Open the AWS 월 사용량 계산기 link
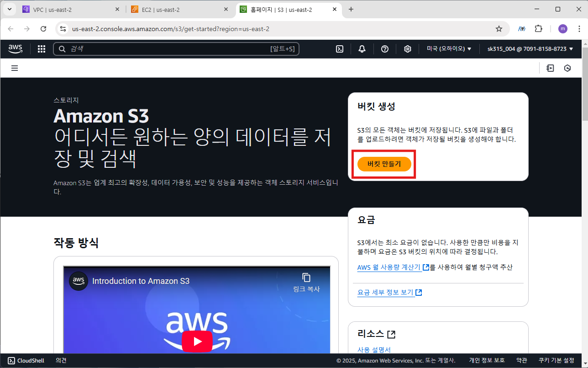This screenshot has width=588, height=368. point(393,267)
